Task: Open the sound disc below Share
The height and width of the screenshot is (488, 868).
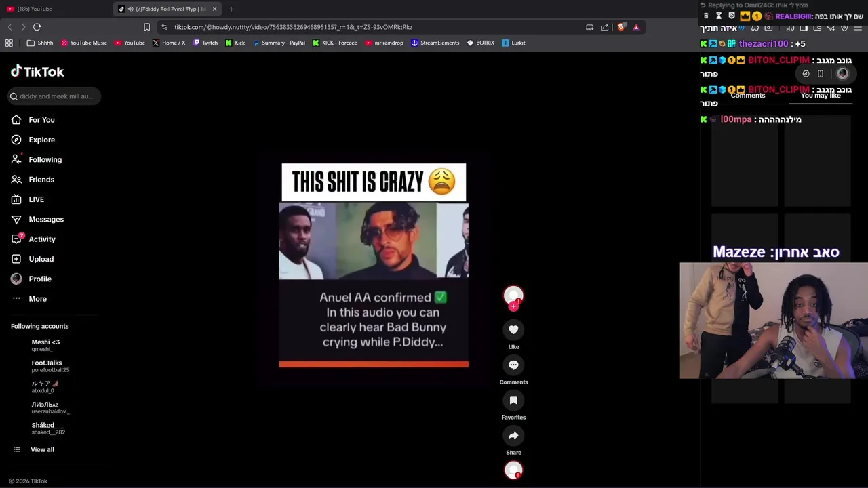Action: 513,470
